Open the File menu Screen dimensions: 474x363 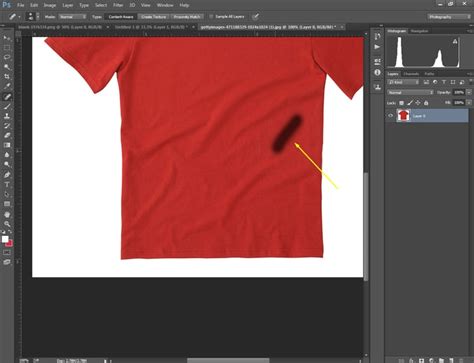pos(21,5)
